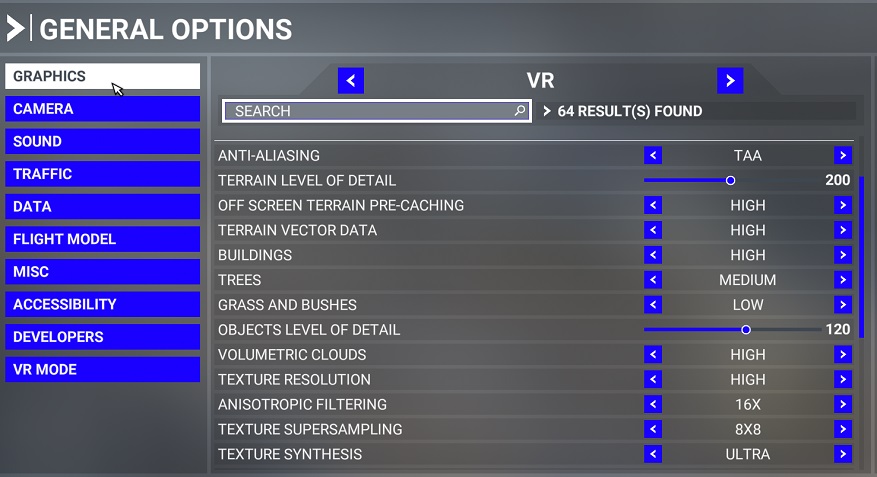Click previous arrow next to VR header
This screenshot has width=877, height=477.
point(351,81)
